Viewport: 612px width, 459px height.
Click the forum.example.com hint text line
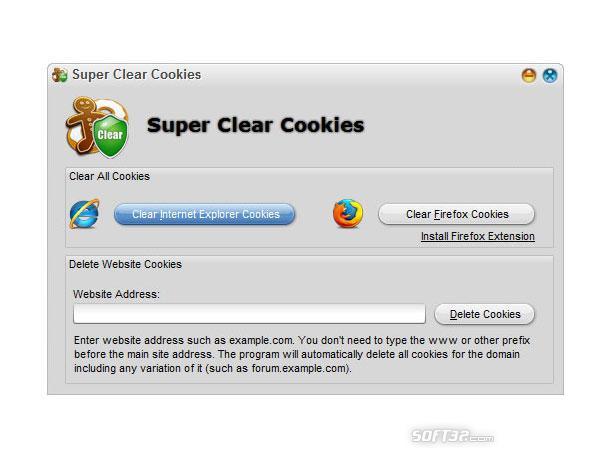tap(213, 368)
